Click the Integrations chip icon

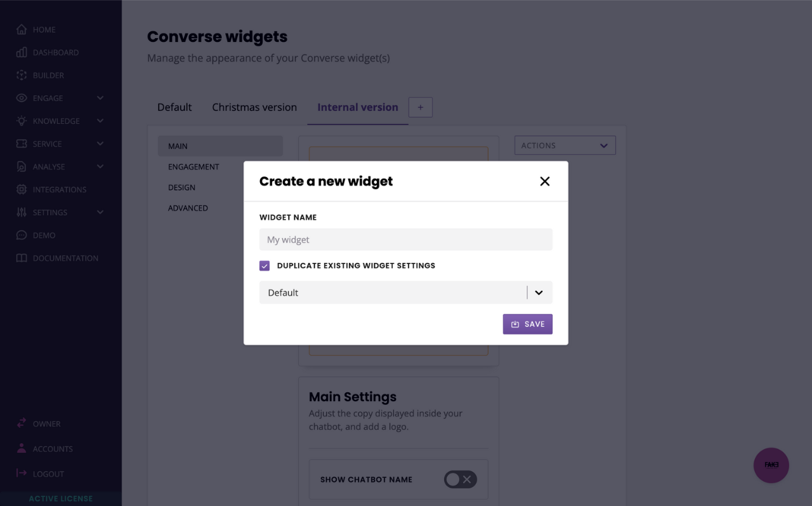[22, 189]
